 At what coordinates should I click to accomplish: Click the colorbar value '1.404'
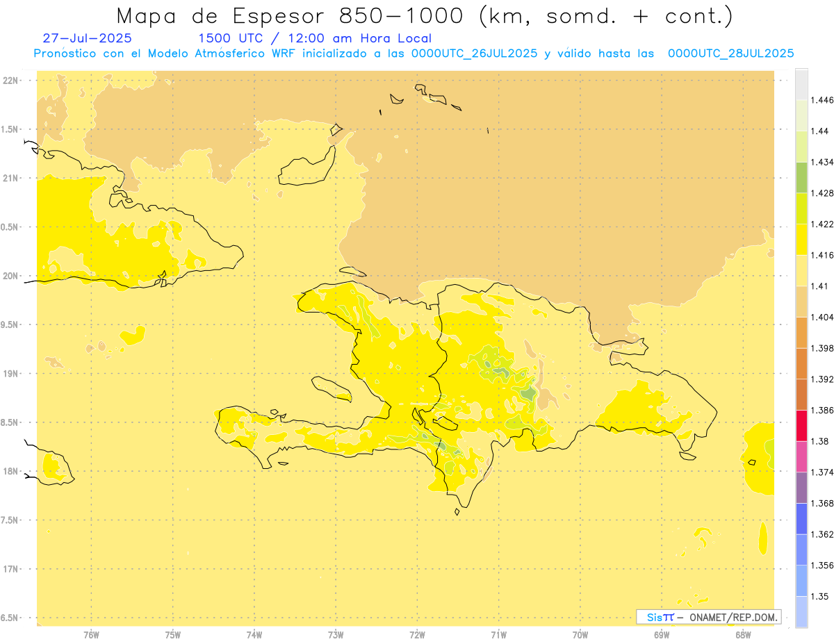[x=824, y=317]
